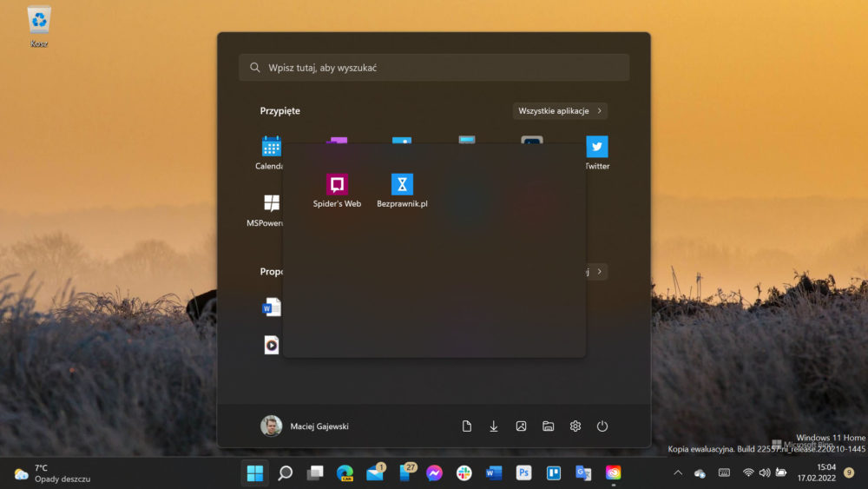
Task: Open Word from taskbar
Action: click(x=494, y=473)
